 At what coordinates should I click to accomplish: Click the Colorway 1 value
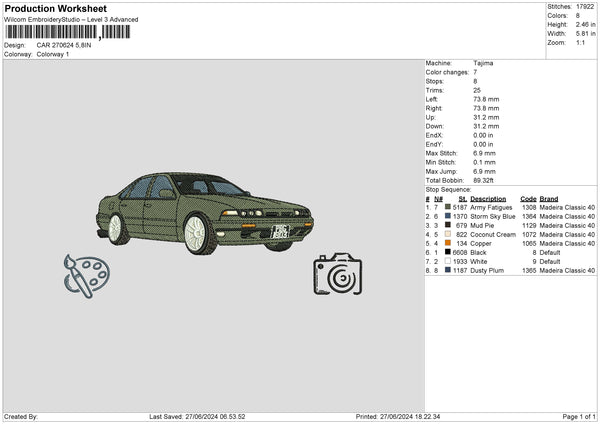[x=53, y=54]
